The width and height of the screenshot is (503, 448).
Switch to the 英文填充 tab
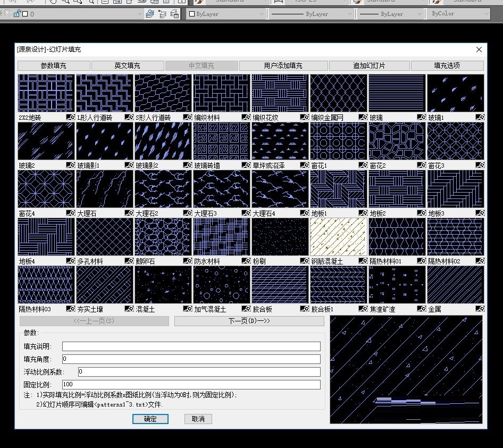pyautogui.click(x=128, y=65)
